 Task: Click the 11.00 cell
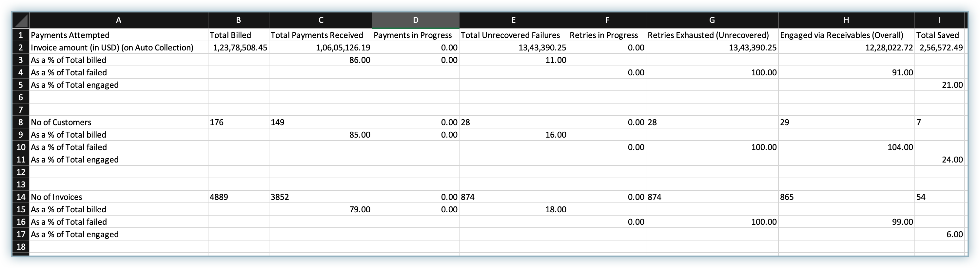pos(514,60)
